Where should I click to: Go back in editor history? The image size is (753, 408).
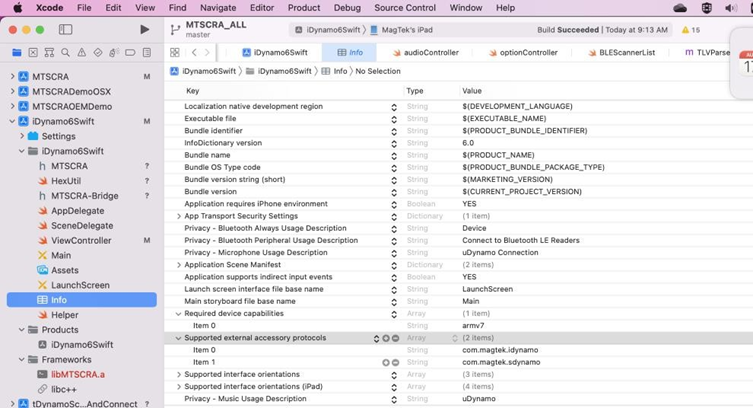point(194,52)
